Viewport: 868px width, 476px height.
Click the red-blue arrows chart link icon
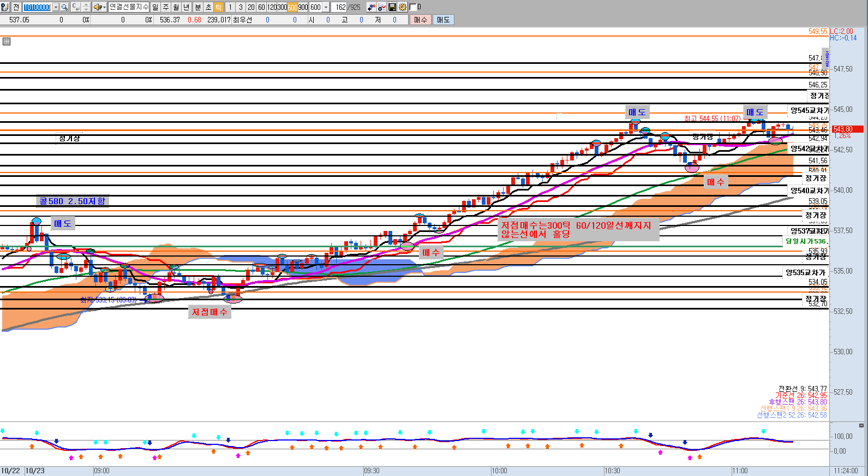point(372,7)
